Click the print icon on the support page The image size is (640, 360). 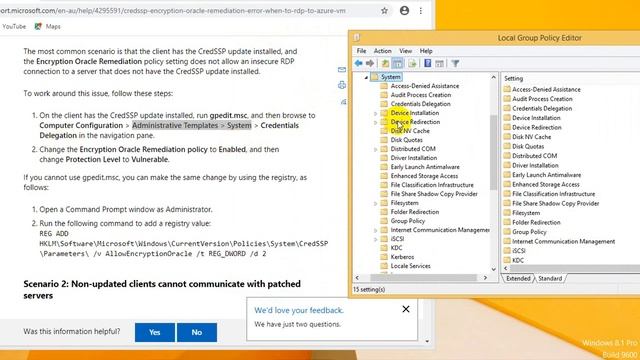[342, 85]
